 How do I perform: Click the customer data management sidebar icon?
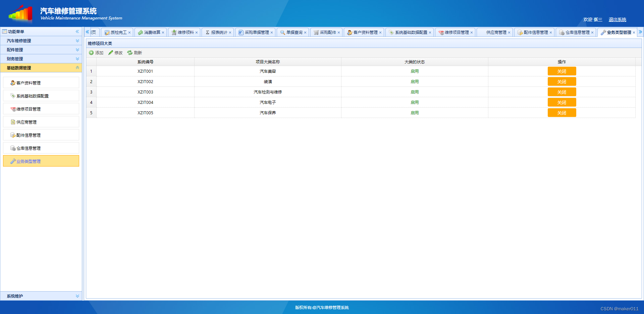pos(13,83)
